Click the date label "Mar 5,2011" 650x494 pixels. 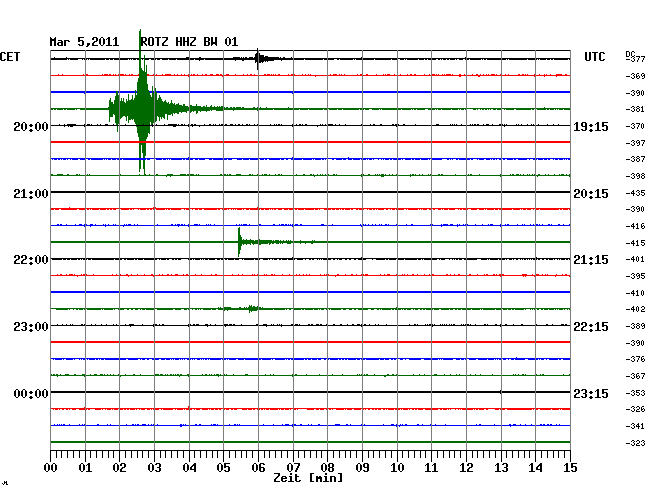click(x=84, y=42)
